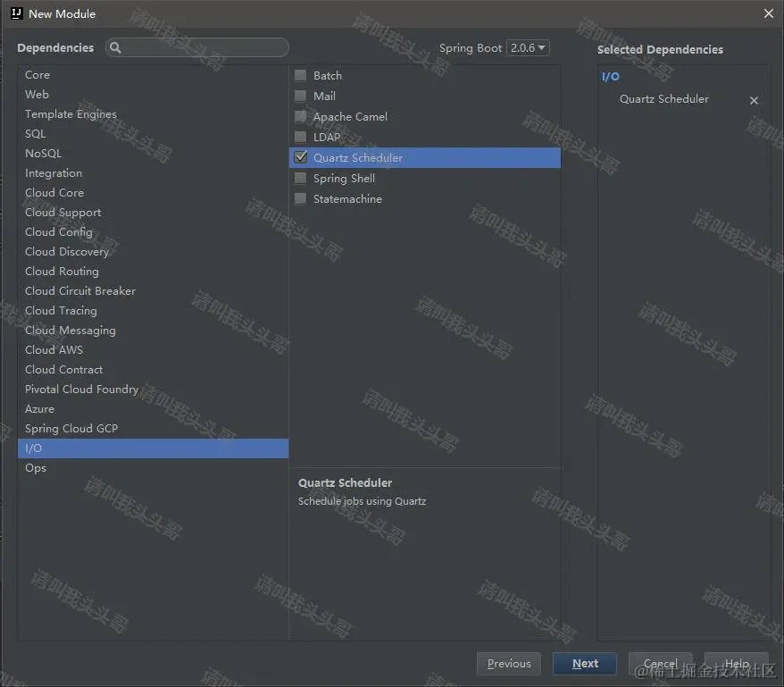The width and height of the screenshot is (784, 687).
Task: Click the Apache Camel label
Action: [350, 117]
